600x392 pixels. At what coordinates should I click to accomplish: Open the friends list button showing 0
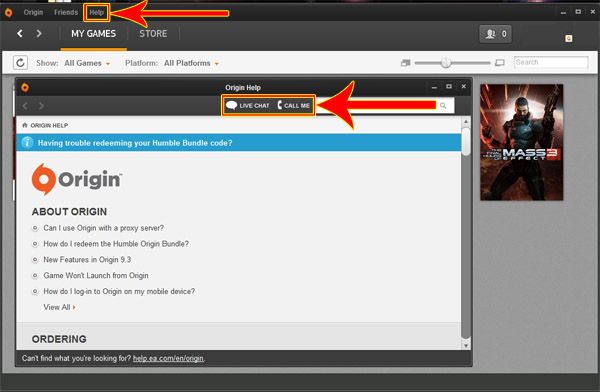coord(496,34)
